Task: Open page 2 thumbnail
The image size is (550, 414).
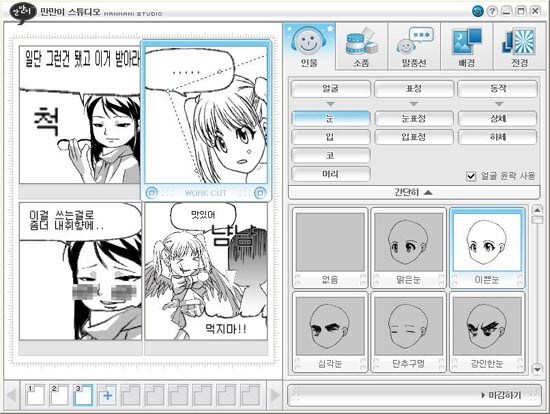Action: pyautogui.click(x=59, y=395)
